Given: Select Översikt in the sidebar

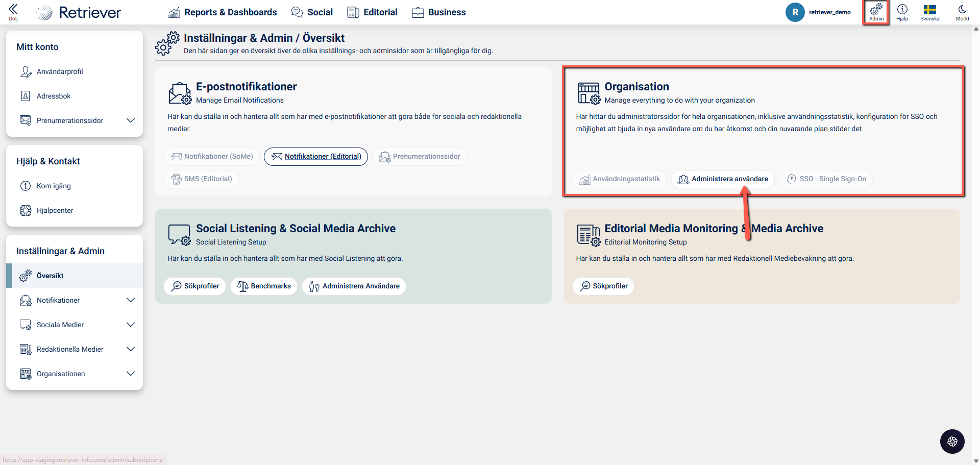Looking at the screenshot, I should click(x=50, y=276).
